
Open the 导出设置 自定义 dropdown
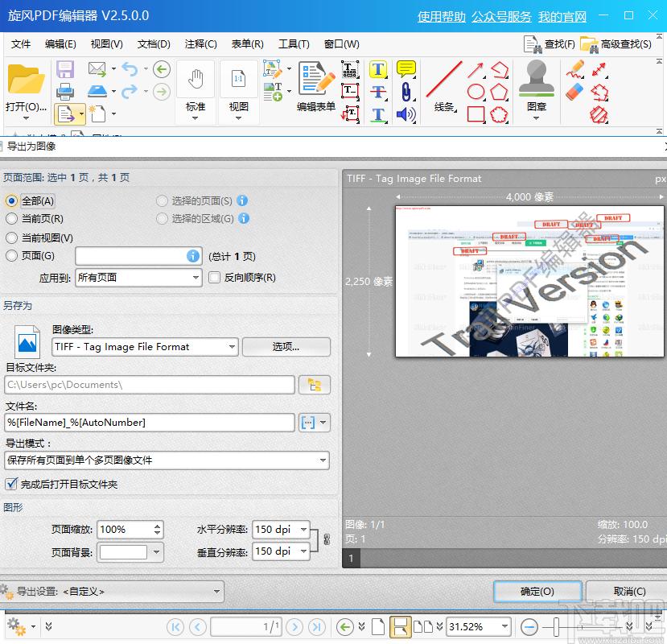[x=112, y=592]
